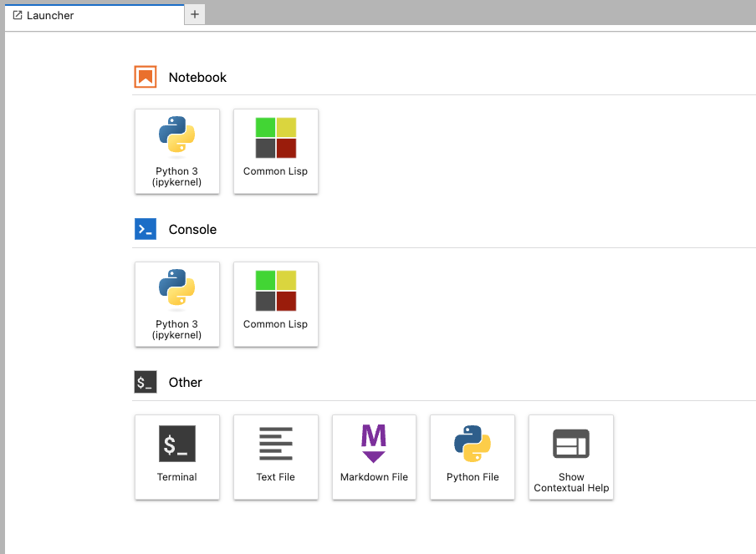Click the Notebook section heading text

pos(197,78)
